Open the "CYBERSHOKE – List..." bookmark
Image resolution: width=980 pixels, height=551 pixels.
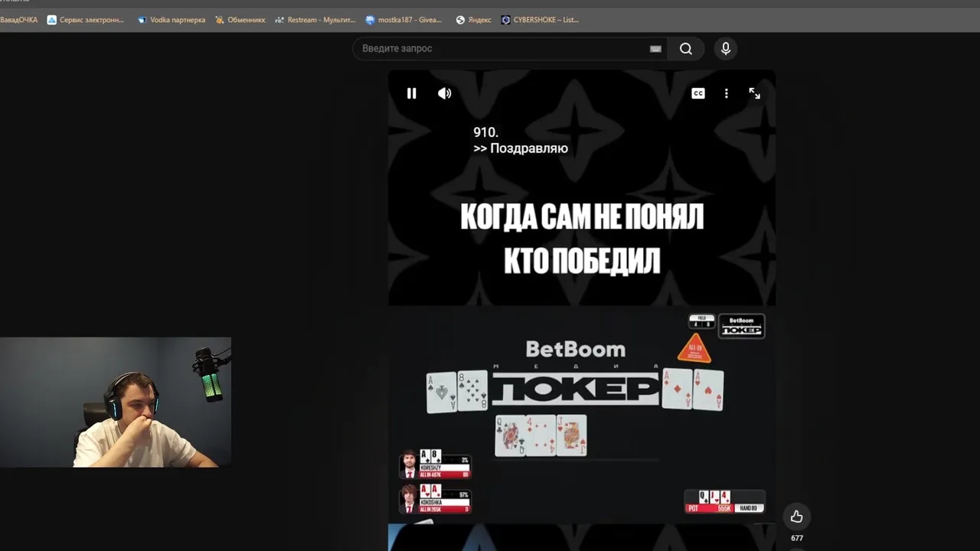tap(541, 20)
